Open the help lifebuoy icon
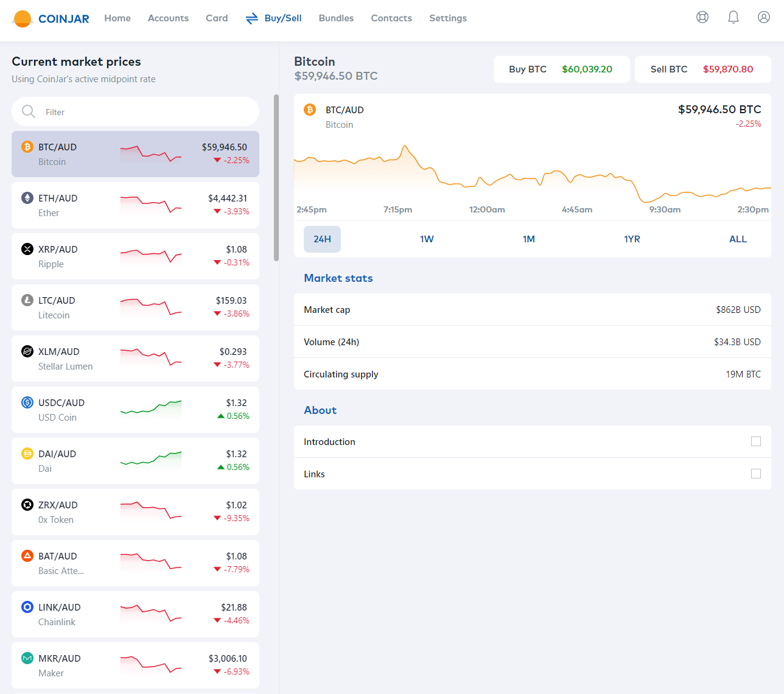The image size is (784, 694). click(702, 17)
